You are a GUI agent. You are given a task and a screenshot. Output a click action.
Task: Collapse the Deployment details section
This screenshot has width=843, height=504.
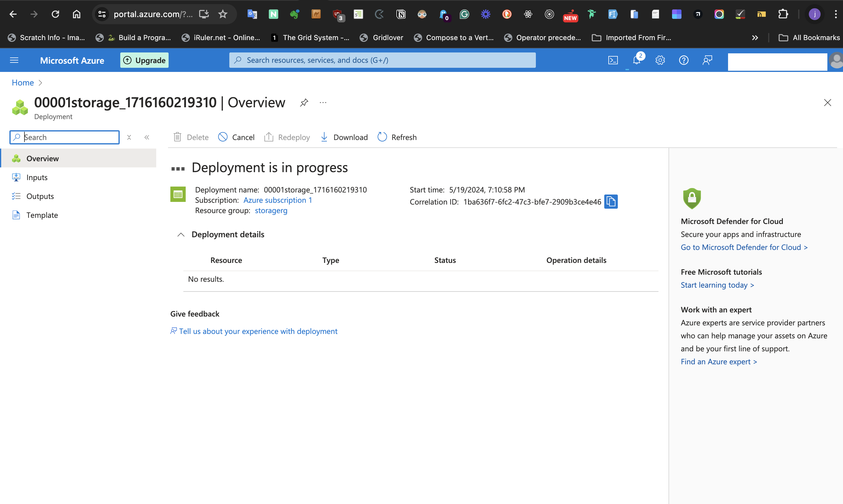coord(181,234)
